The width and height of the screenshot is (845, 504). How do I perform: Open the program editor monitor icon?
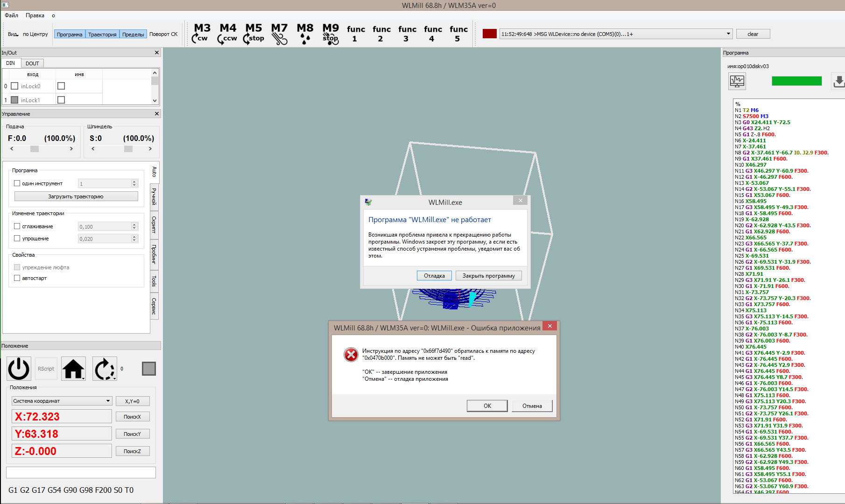pyautogui.click(x=737, y=81)
